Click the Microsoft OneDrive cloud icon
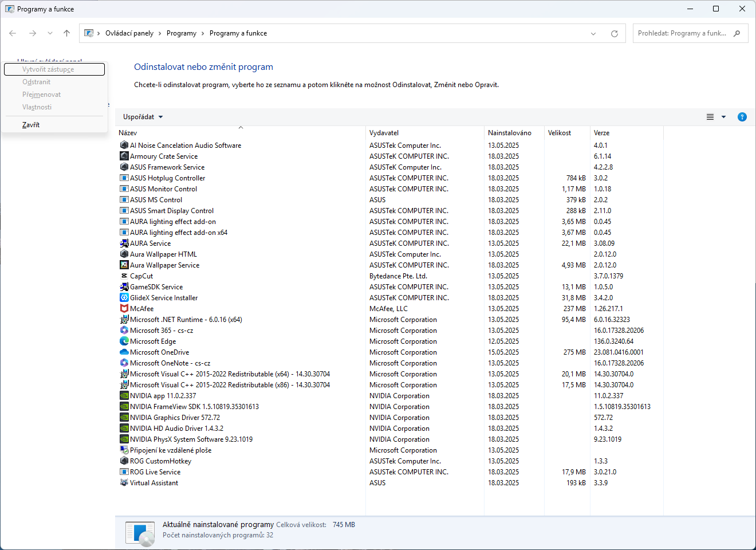The height and width of the screenshot is (550, 756). pos(124,352)
